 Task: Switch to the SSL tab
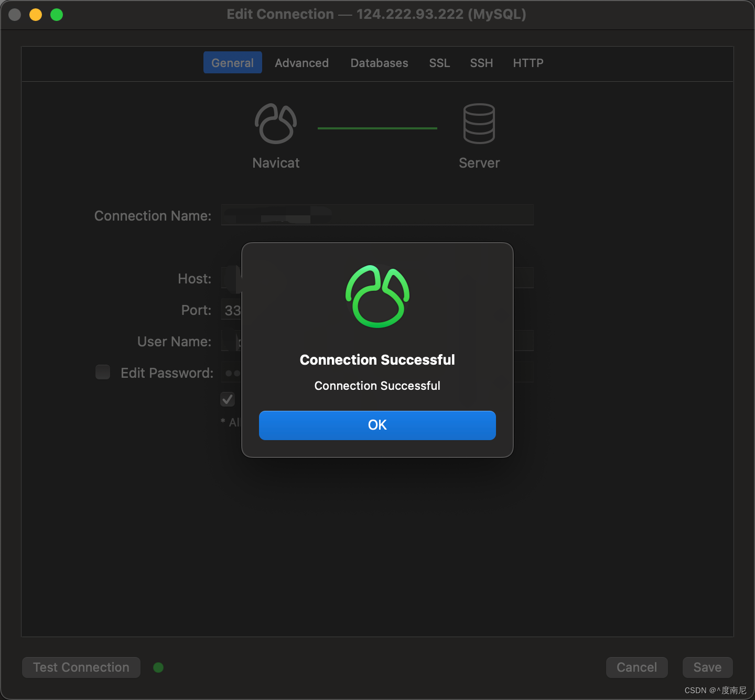439,63
